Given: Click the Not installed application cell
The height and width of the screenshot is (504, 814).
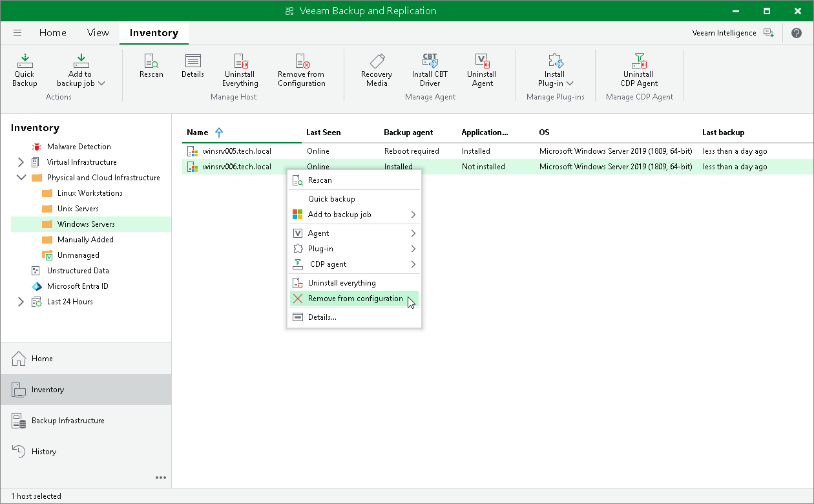Looking at the screenshot, I should tap(483, 167).
